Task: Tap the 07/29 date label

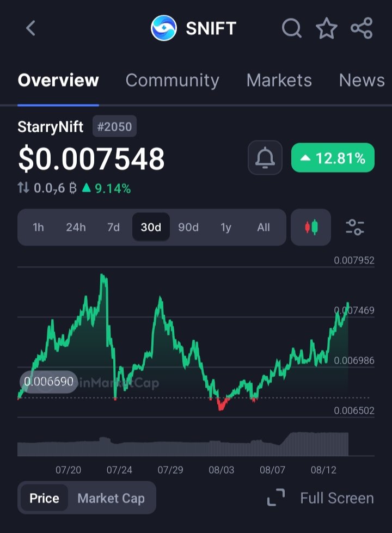Action: (170, 470)
